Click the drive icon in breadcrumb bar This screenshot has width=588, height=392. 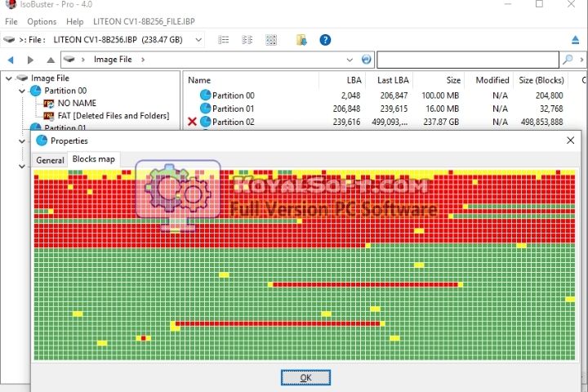(69, 60)
